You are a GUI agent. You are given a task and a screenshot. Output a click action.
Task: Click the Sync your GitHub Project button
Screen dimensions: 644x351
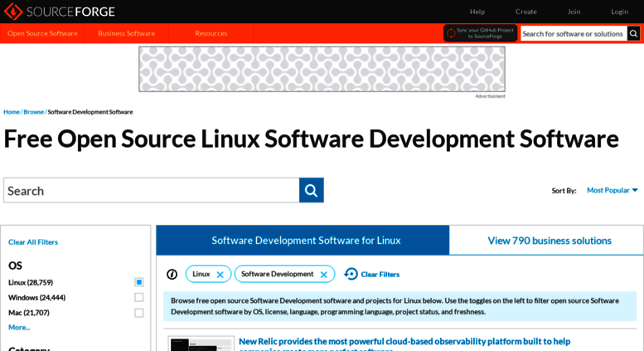480,33
